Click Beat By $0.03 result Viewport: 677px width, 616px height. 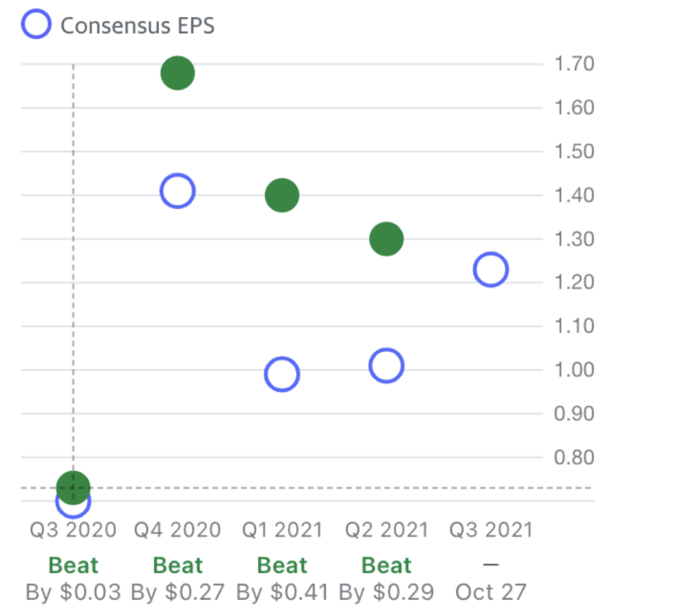click(x=74, y=579)
